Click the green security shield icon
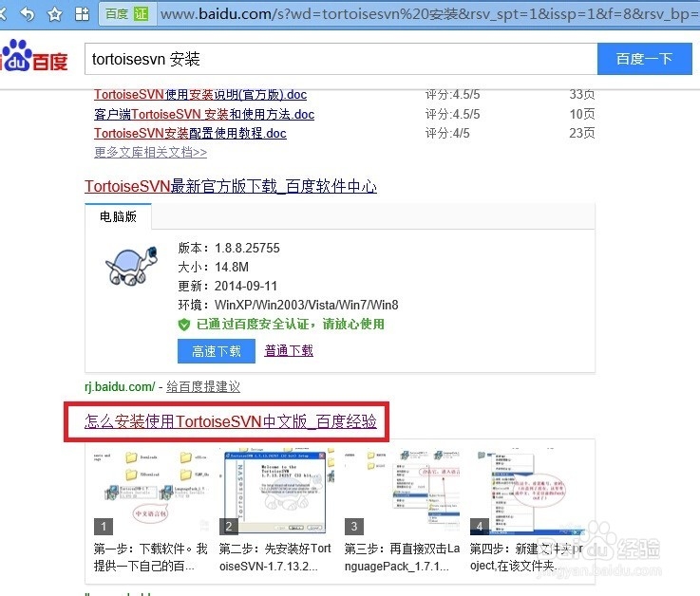 click(x=184, y=325)
